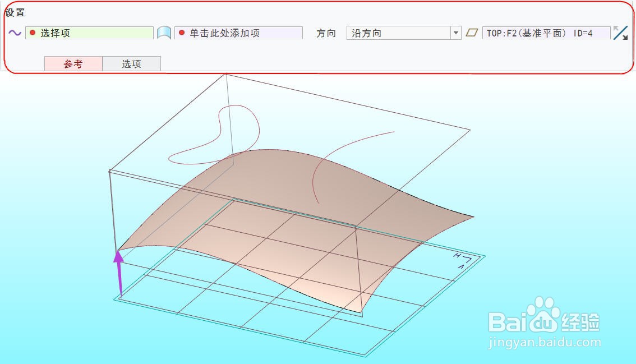Click the purple direction arrow in the viewport

coord(119,273)
